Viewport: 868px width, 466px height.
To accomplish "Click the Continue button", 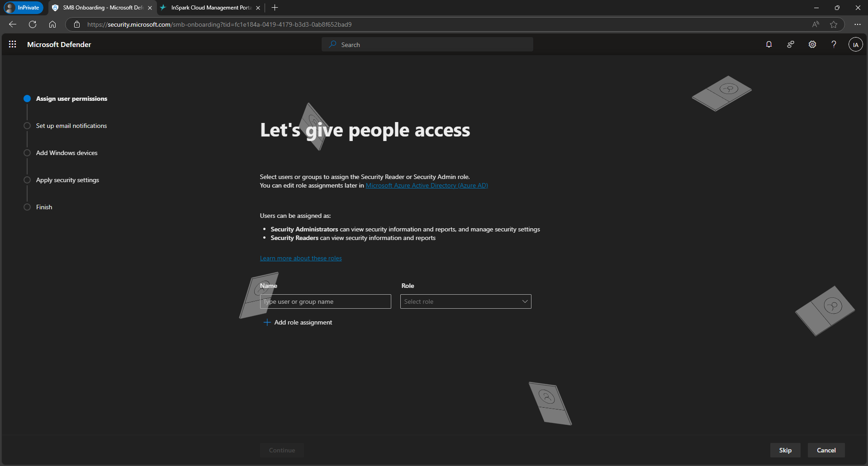I will click(x=282, y=450).
